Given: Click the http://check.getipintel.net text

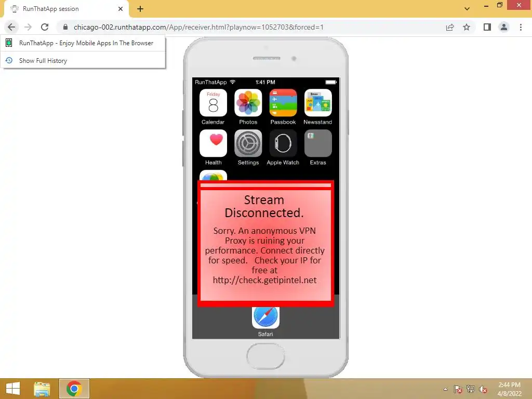Looking at the screenshot, I should 264,280.
